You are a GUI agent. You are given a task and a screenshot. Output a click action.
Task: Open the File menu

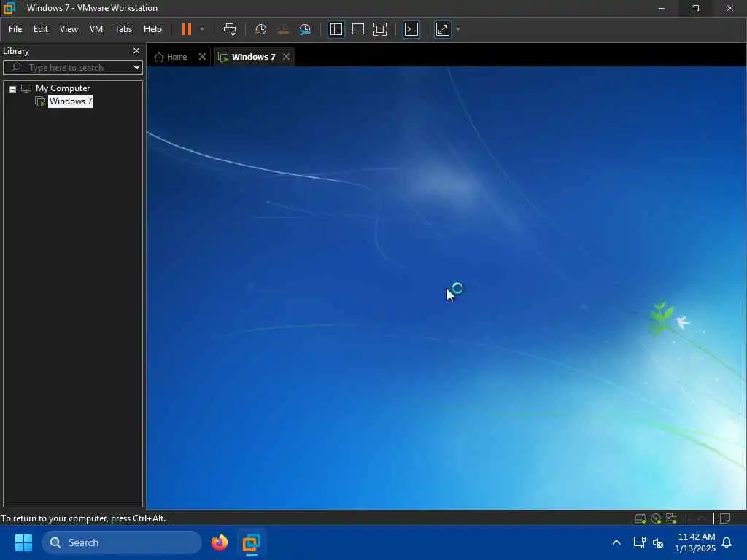(15, 29)
